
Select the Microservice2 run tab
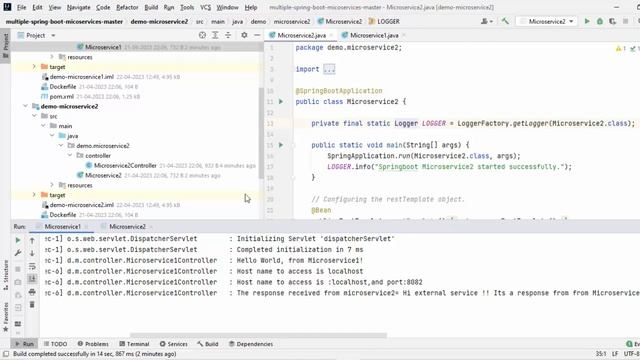coord(127,227)
